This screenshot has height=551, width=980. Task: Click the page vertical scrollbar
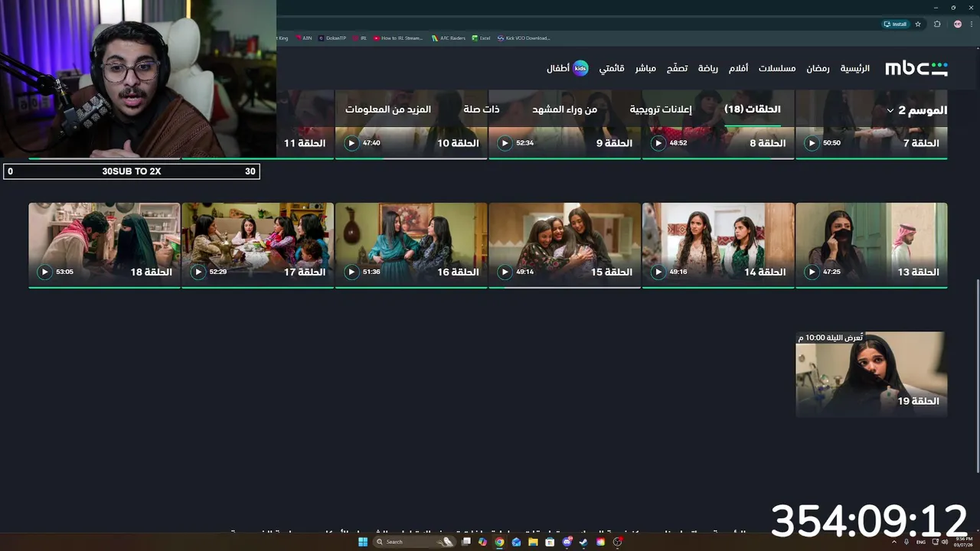pyautogui.click(x=977, y=375)
